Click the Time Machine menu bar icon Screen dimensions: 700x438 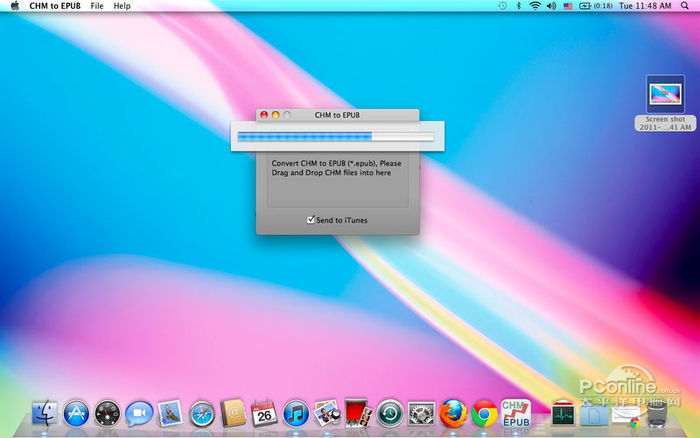503,6
